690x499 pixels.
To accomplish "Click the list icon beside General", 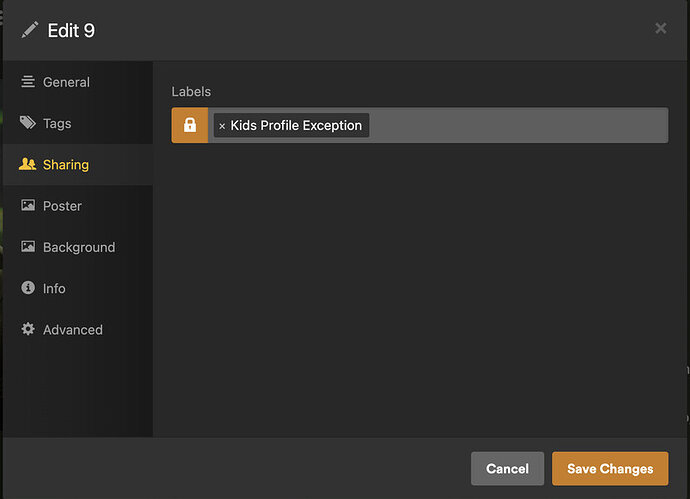I will coord(28,82).
